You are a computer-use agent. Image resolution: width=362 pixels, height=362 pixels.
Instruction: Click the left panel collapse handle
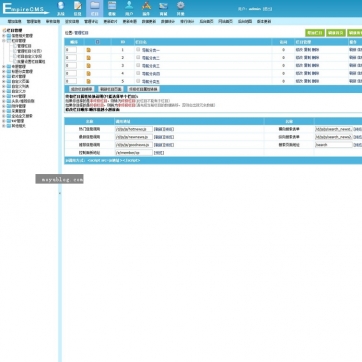[x=60, y=193]
